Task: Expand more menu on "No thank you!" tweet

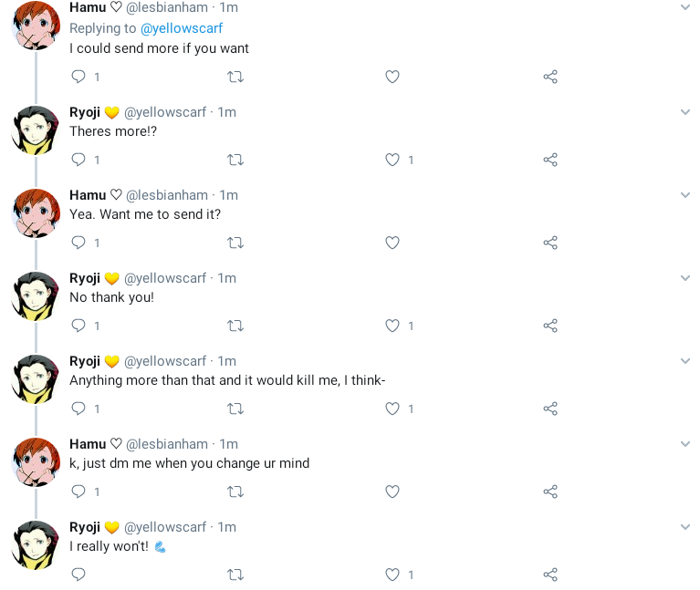Action: tap(685, 278)
